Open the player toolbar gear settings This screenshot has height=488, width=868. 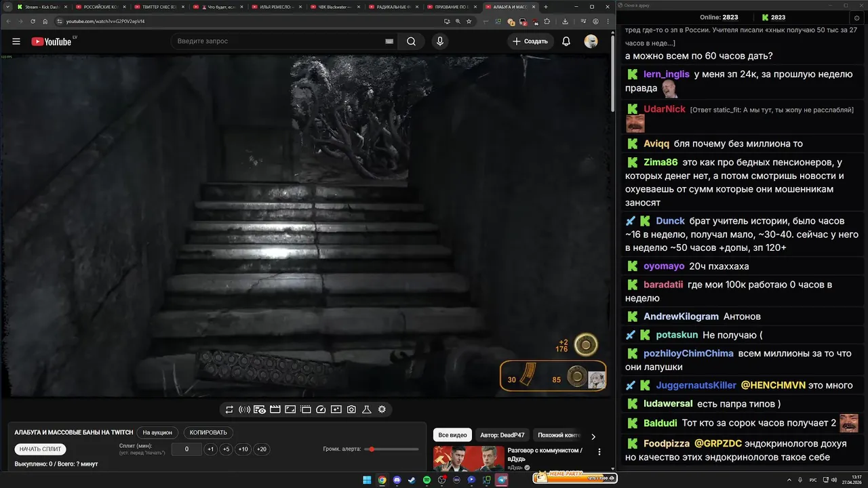click(382, 409)
